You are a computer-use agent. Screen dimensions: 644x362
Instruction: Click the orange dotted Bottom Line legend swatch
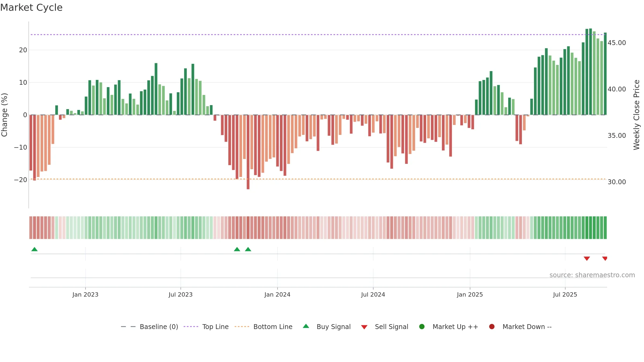242,327
